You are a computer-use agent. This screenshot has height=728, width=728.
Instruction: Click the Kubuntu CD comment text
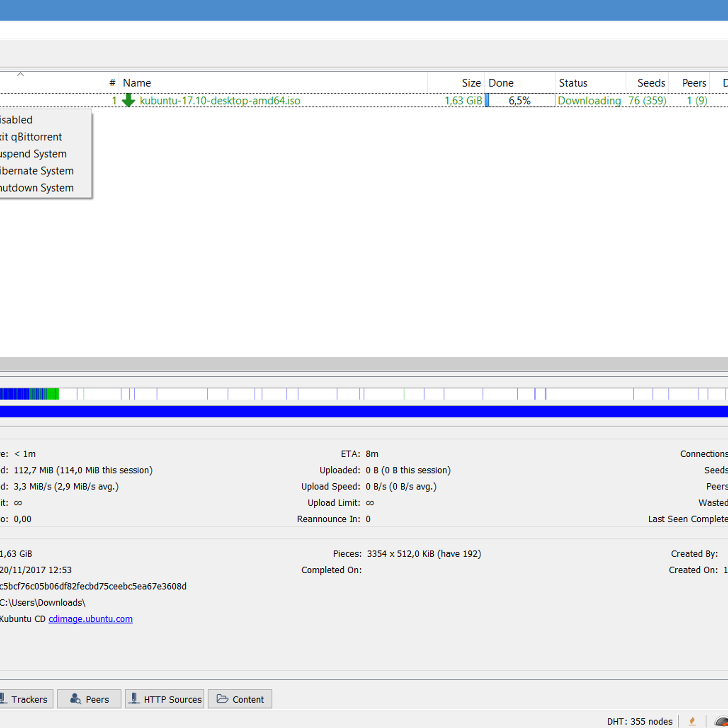pyautogui.click(x=23, y=619)
